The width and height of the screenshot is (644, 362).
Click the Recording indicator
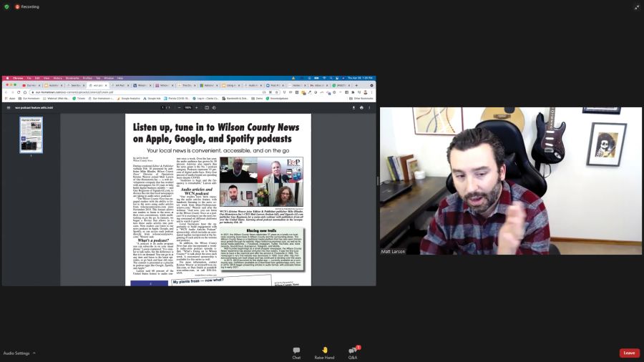click(x=27, y=6)
